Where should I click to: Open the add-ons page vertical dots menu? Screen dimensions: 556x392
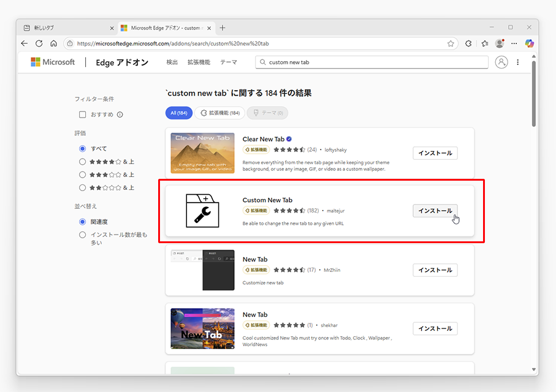coord(518,62)
